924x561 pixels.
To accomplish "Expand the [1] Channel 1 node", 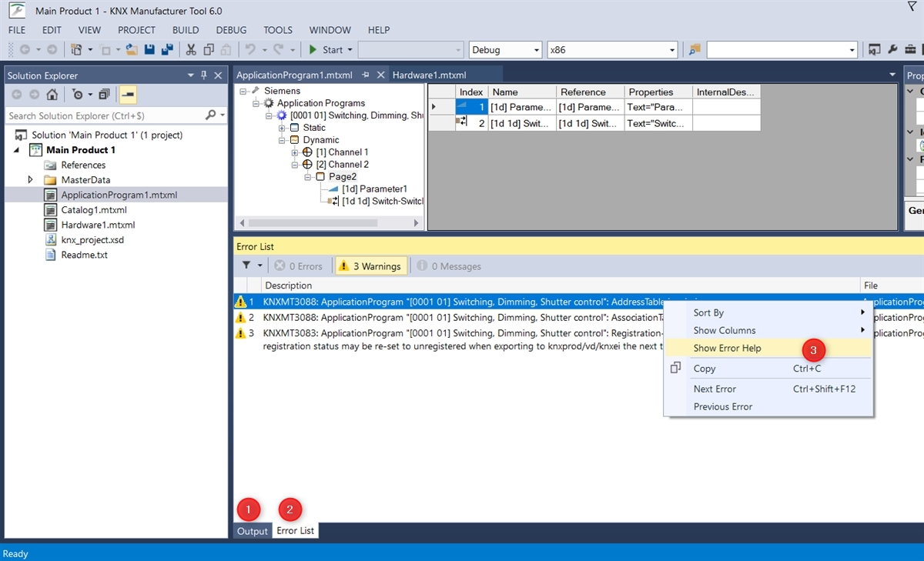I will (x=296, y=152).
